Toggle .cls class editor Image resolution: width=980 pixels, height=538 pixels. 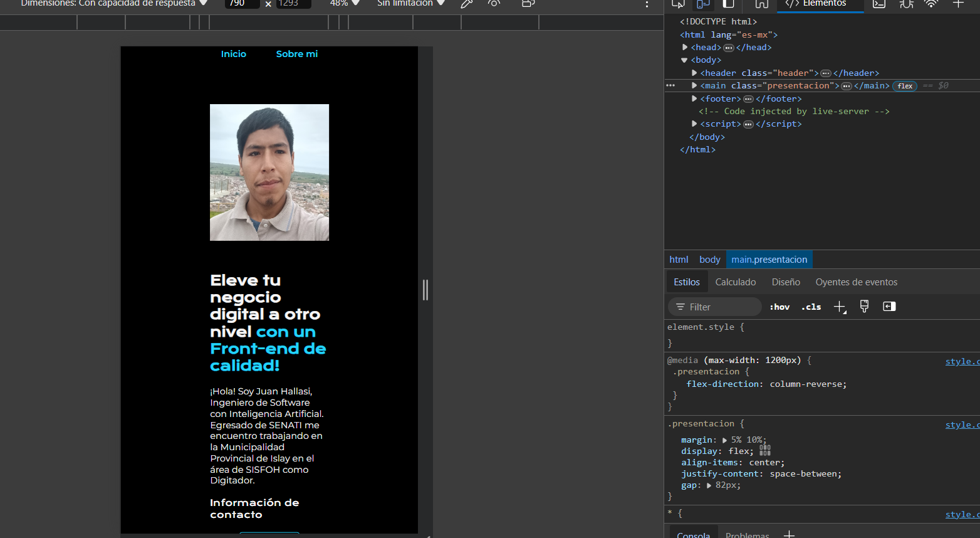(811, 307)
